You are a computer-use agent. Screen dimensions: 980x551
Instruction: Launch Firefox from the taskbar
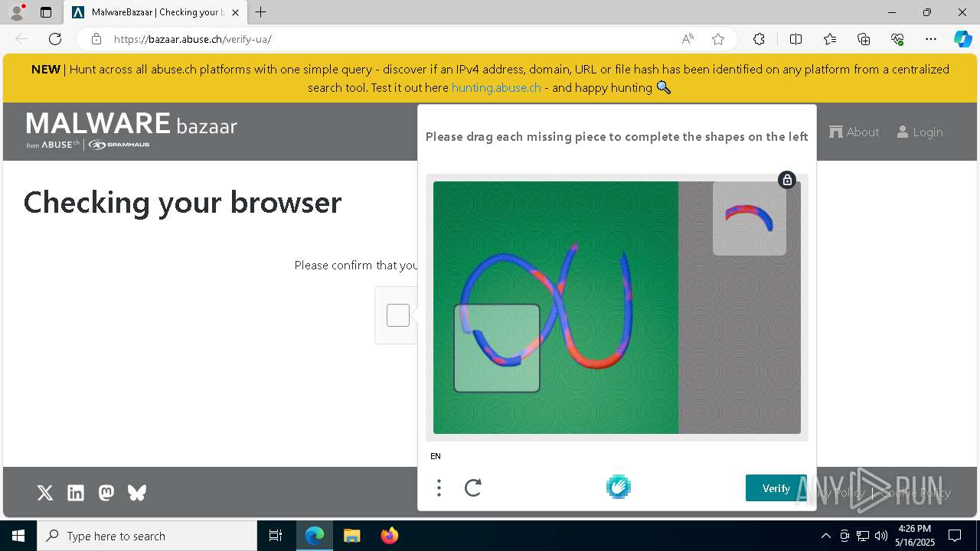(x=390, y=536)
